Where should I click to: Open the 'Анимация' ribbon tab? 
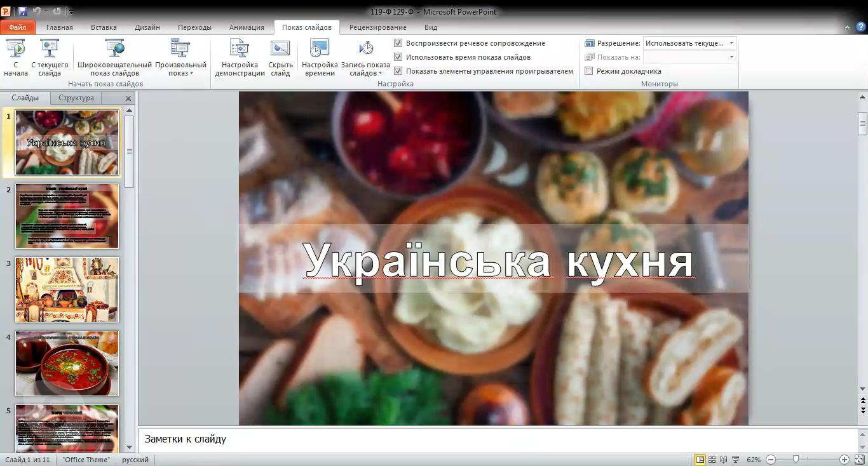[247, 27]
